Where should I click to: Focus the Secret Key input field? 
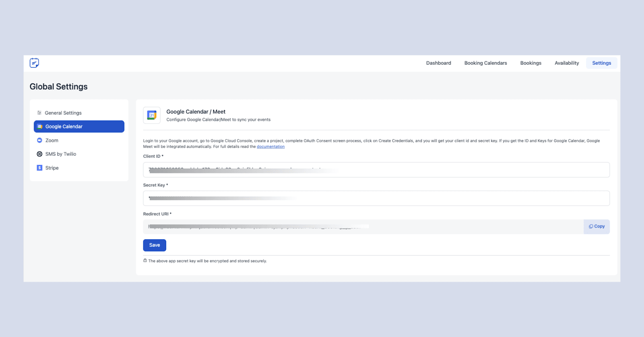point(376,198)
